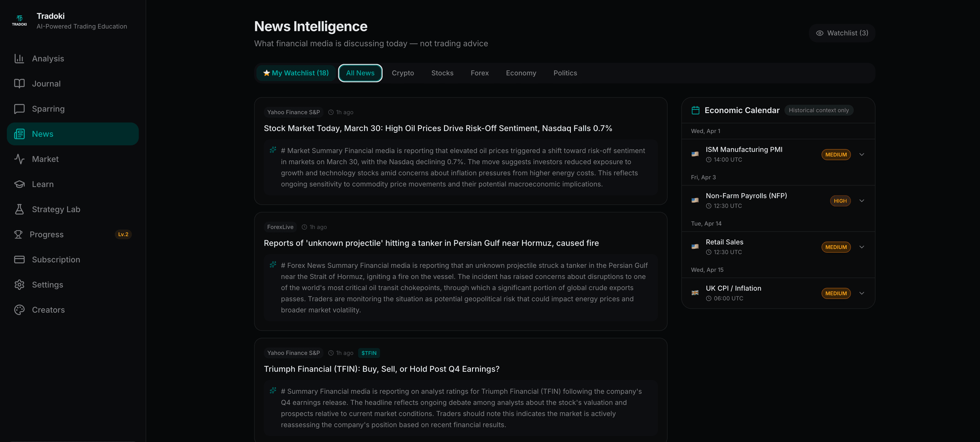Click the AI sparkle icon on the tanker summary
This screenshot has width=980, height=442.
(273, 265)
